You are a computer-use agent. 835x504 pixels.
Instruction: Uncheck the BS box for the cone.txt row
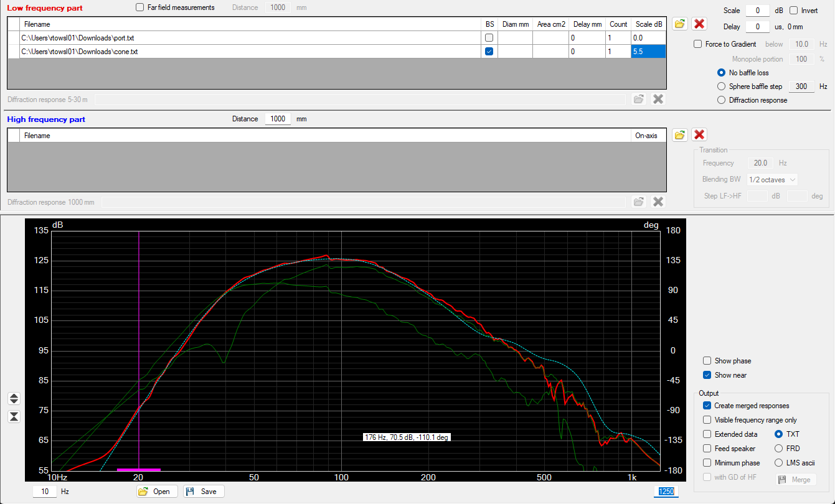click(489, 52)
